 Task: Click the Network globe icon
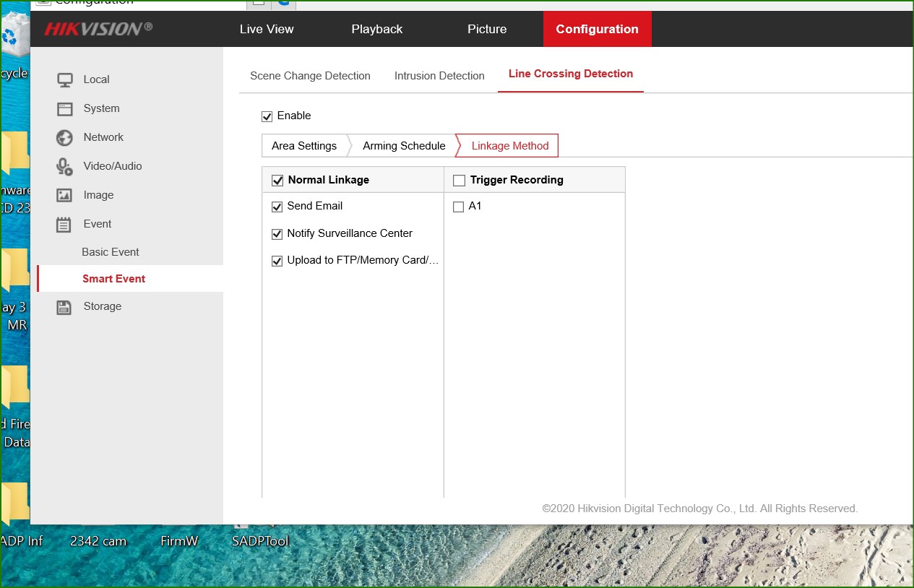click(x=65, y=138)
